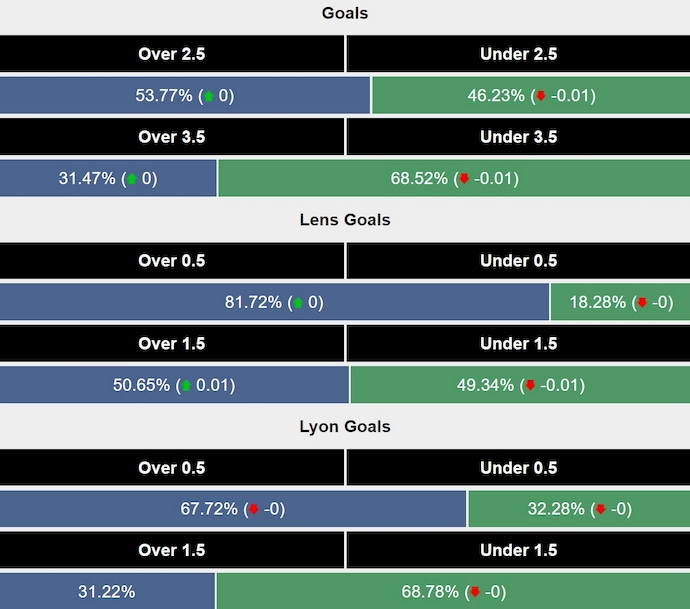
Task: Click the red down arrow beside 18.28%
Action: [642, 302]
